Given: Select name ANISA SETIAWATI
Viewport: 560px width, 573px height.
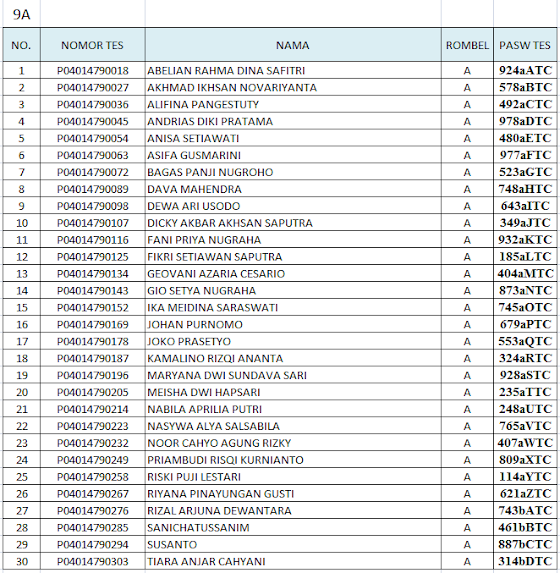Looking at the screenshot, I should coord(193,138).
